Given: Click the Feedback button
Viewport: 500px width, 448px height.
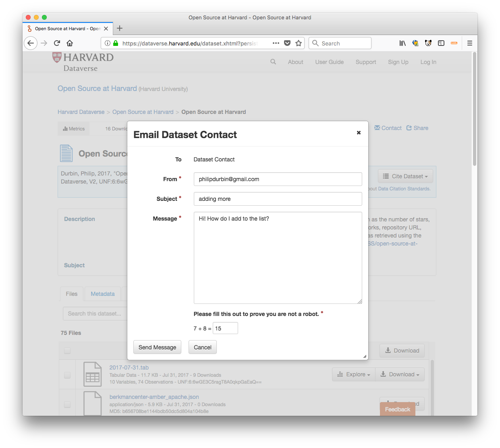Looking at the screenshot, I should point(398,409).
